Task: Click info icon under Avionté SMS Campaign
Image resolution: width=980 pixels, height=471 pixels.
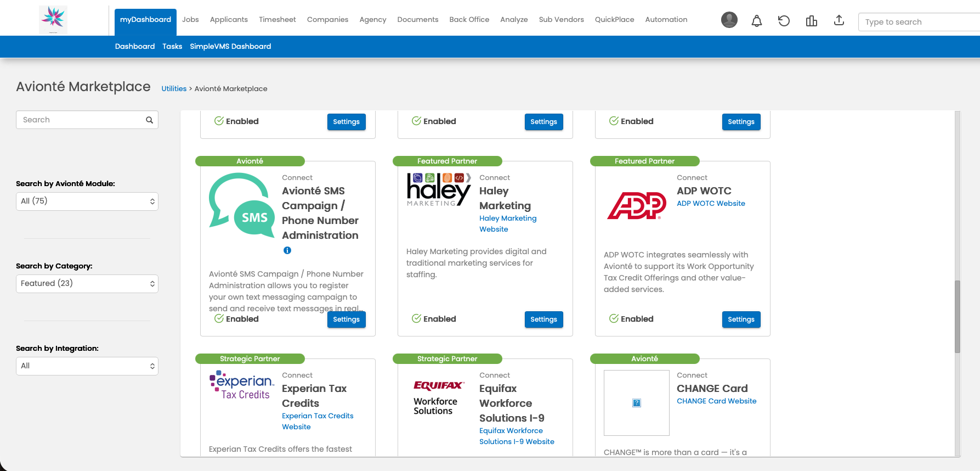Action: (x=287, y=250)
